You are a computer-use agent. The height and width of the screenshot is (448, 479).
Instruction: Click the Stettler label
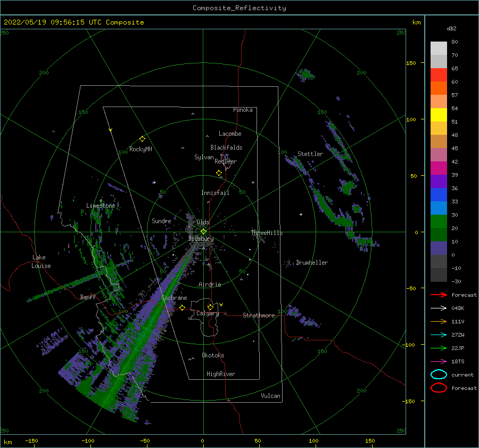pyautogui.click(x=310, y=154)
